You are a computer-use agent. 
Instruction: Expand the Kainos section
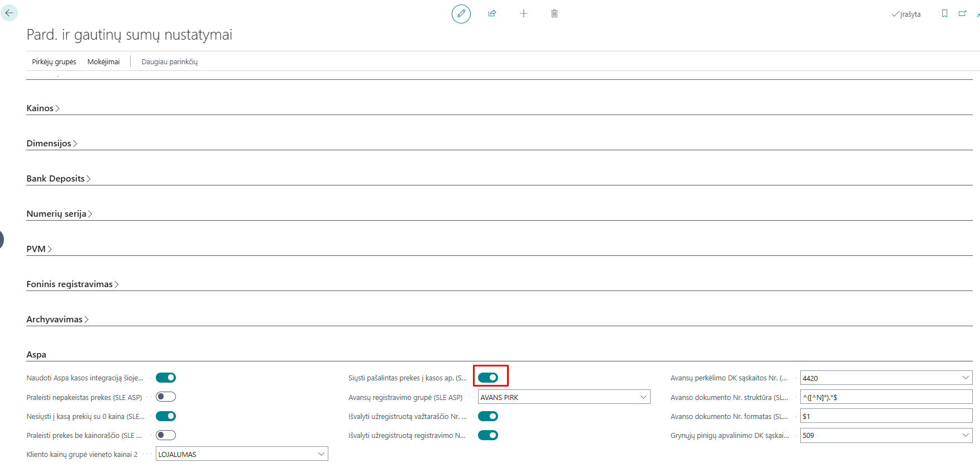coord(43,108)
